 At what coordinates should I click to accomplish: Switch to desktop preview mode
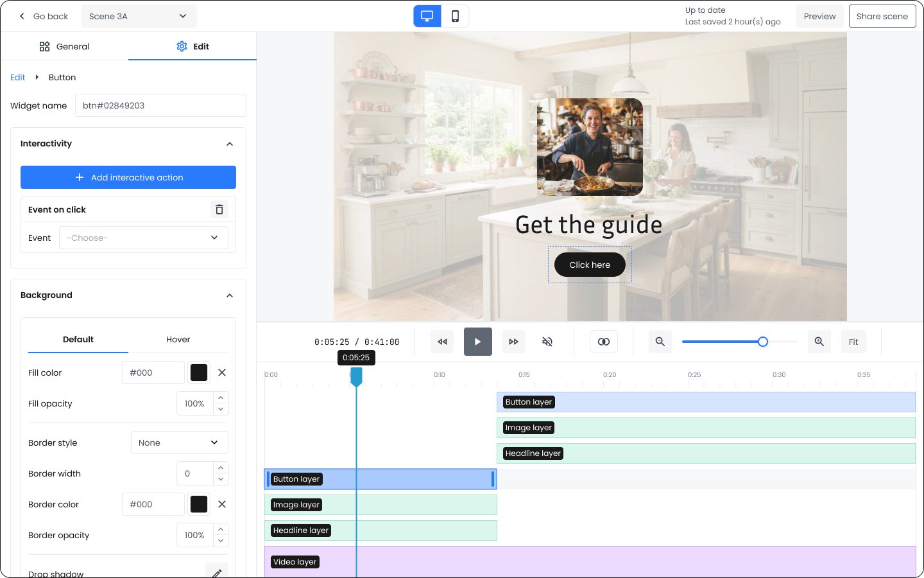(x=427, y=16)
